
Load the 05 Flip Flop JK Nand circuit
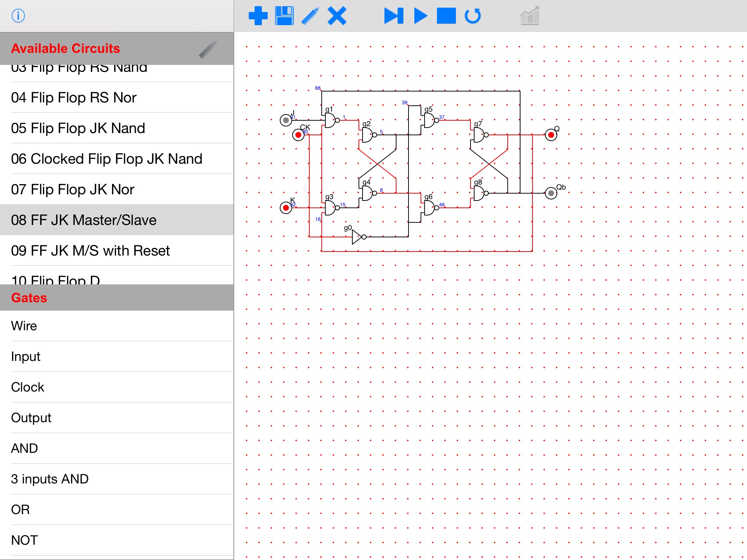pyautogui.click(x=117, y=128)
